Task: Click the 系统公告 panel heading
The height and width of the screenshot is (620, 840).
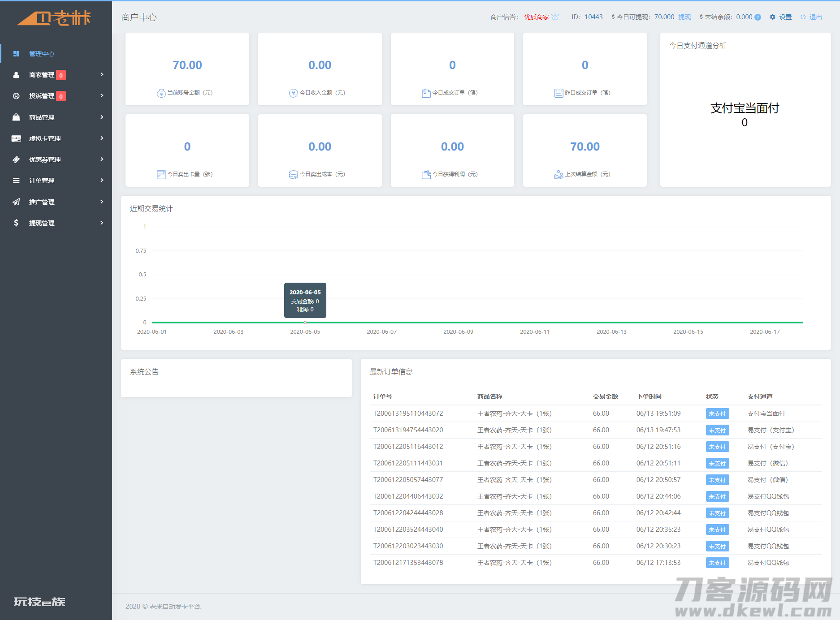Action: coord(144,372)
